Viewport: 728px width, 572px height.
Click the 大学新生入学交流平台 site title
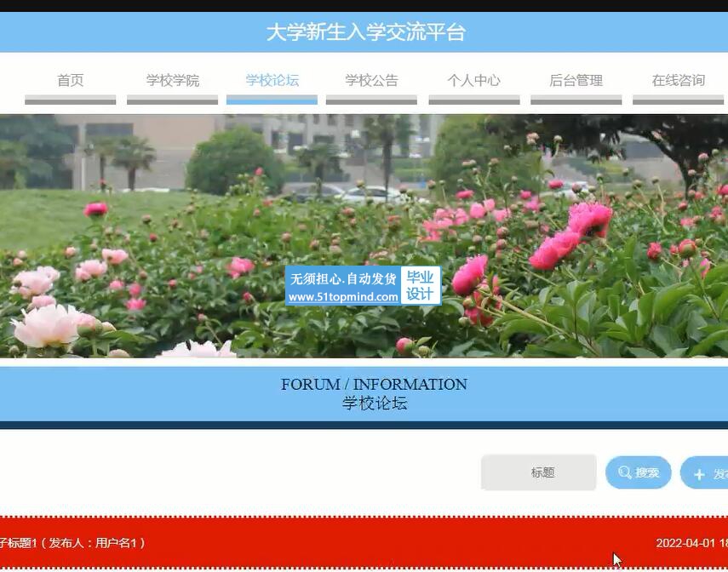pyautogui.click(x=366, y=32)
